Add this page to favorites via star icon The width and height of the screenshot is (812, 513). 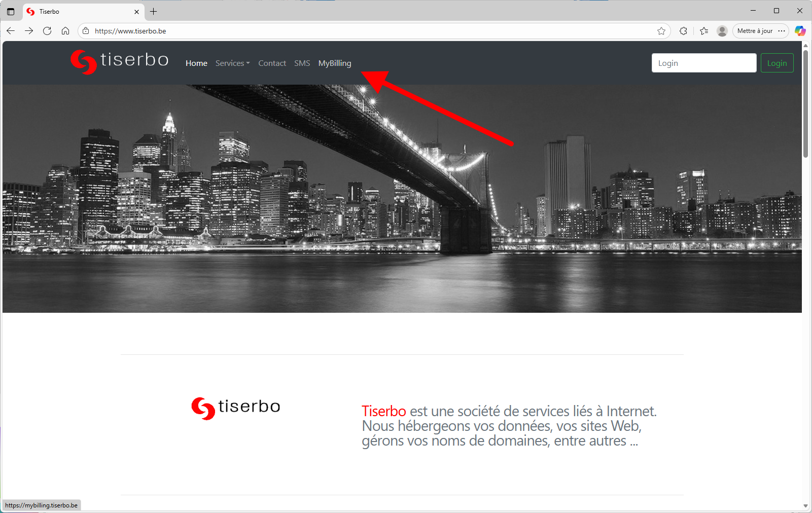(x=661, y=31)
